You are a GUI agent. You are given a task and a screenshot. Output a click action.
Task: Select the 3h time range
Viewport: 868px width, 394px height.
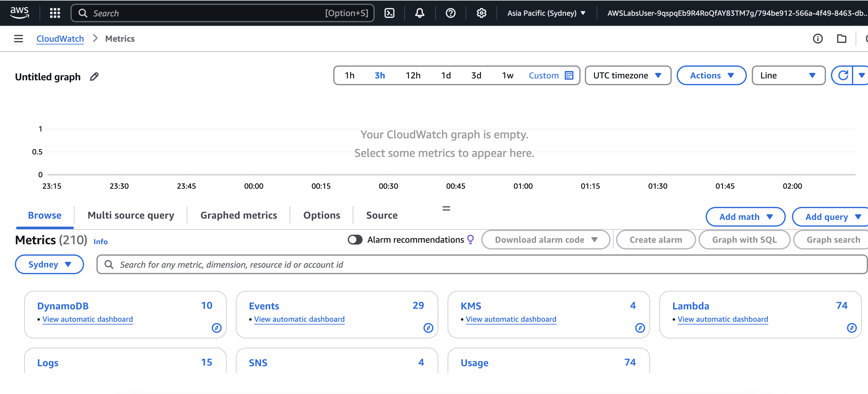click(x=380, y=75)
